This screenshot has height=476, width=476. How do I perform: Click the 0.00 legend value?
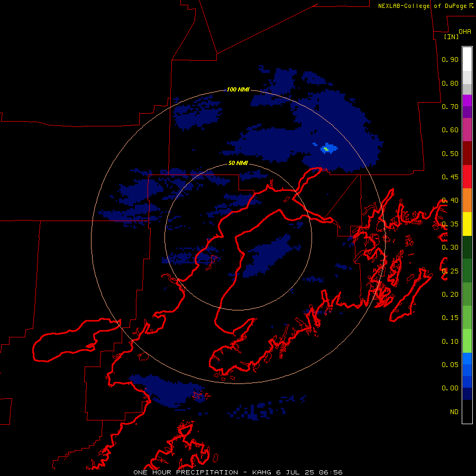point(450,388)
